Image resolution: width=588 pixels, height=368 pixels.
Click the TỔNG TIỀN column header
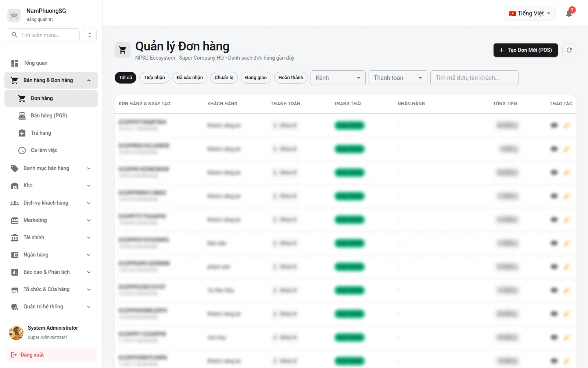(505, 104)
